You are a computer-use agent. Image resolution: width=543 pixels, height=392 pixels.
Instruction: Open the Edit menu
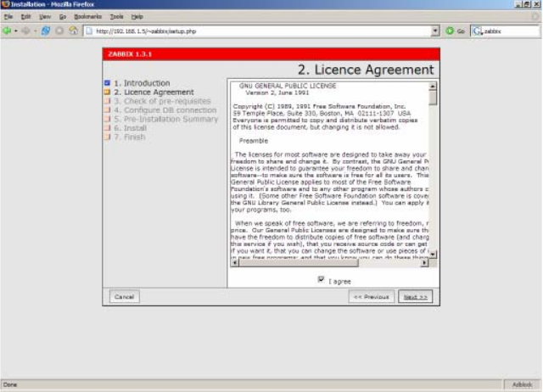coord(25,17)
